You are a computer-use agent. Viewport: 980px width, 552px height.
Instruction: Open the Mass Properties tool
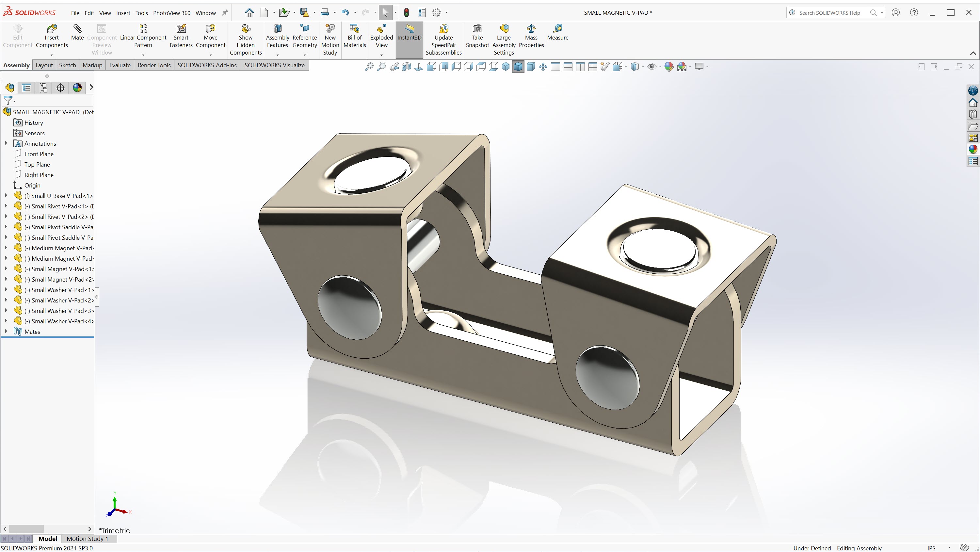coord(531,29)
